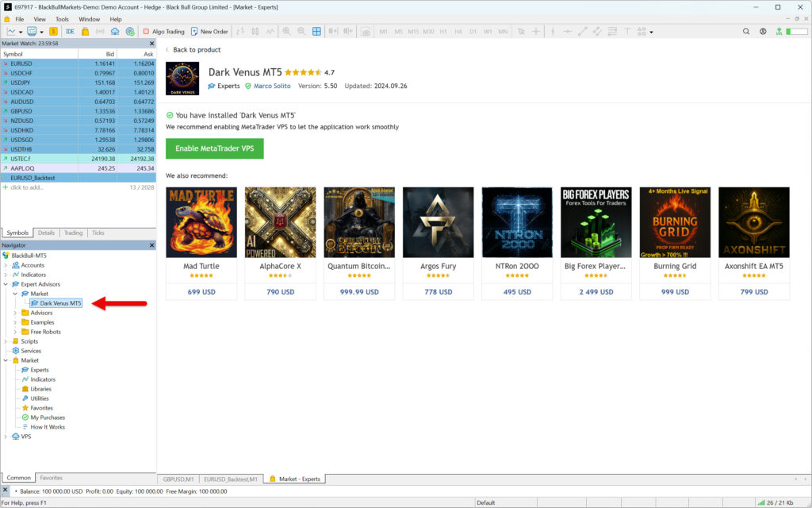Open the chart type dropdown arrow

coord(21,32)
